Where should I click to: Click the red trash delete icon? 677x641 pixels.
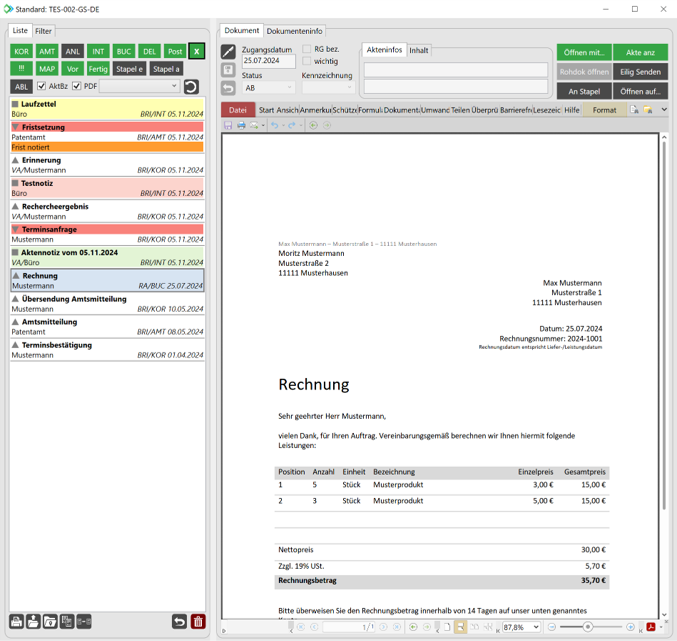pos(198,621)
